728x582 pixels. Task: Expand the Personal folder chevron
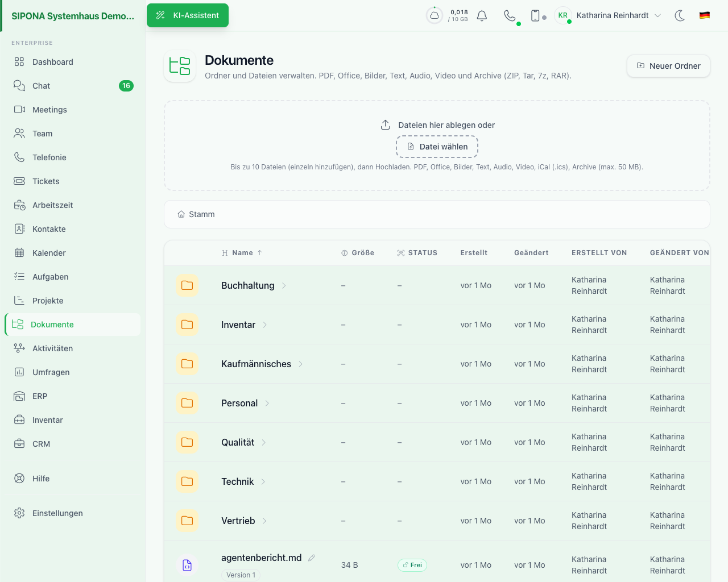click(267, 403)
